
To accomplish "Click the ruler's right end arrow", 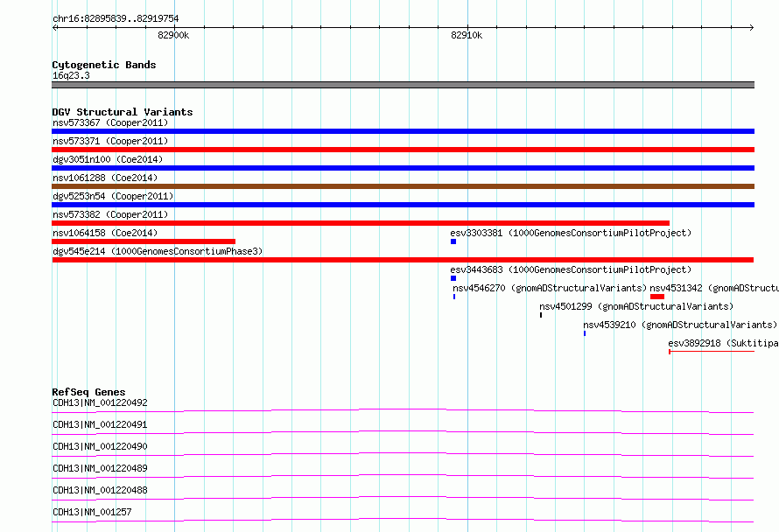I will [752, 27].
